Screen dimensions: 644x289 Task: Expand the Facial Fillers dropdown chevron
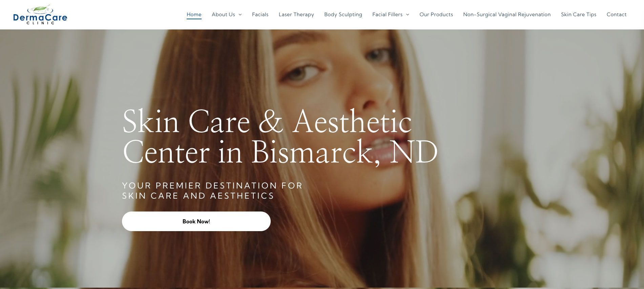(x=408, y=15)
